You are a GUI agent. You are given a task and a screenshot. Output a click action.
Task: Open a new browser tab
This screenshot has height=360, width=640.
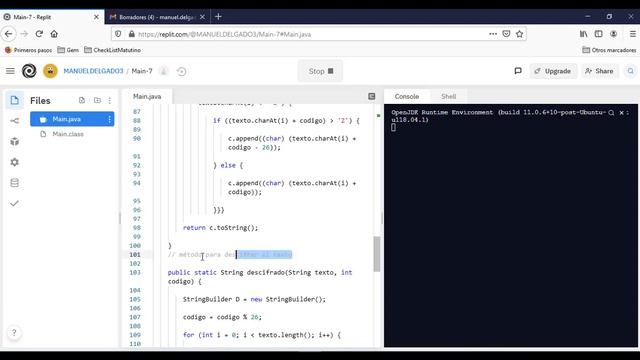click(218, 17)
